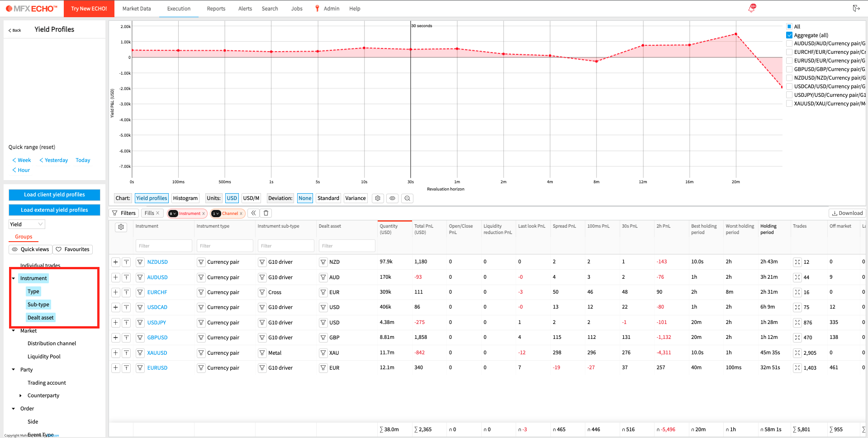Image resolution: width=868 pixels, height=438 pixels.
Task: Click the Dealt asset column Filter field
Action: (x=347, y=246)
